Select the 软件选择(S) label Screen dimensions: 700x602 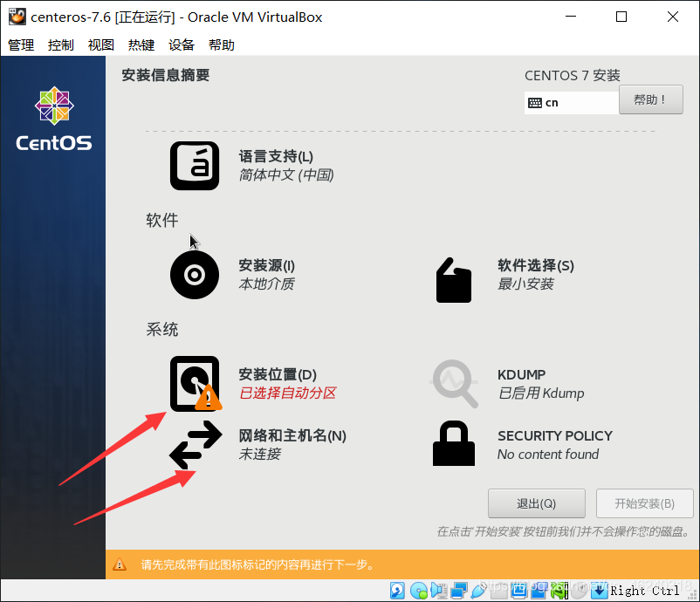point(536,265)
